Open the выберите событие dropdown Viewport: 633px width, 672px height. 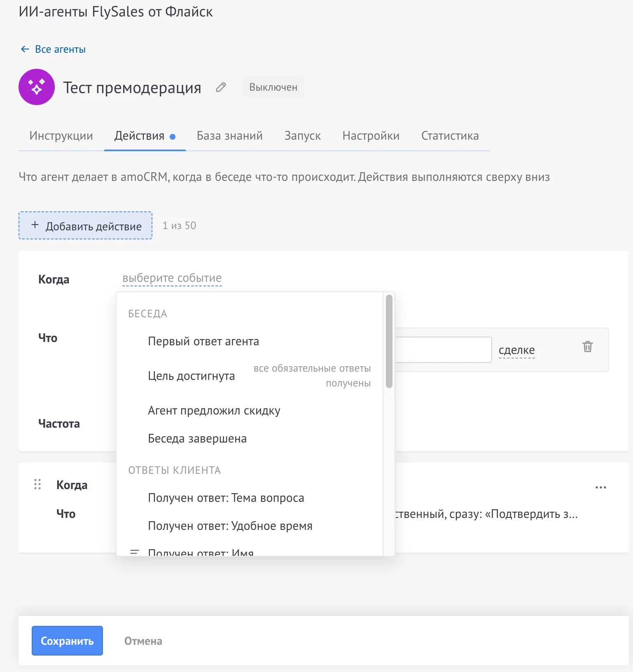[x=172, y=278]
